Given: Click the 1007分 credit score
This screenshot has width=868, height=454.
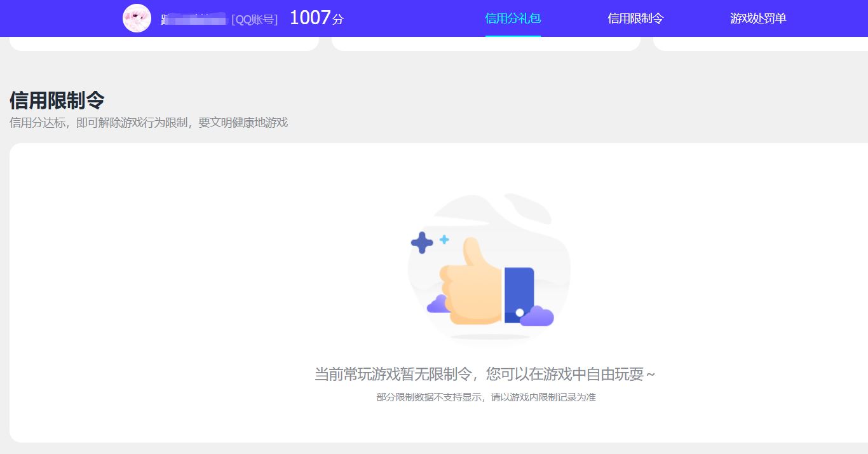Looking at the screenshot, I should pos(316,18).
